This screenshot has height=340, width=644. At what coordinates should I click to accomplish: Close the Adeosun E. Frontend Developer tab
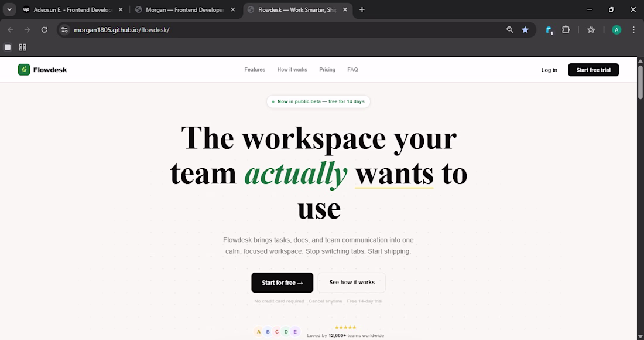(121, 9)
